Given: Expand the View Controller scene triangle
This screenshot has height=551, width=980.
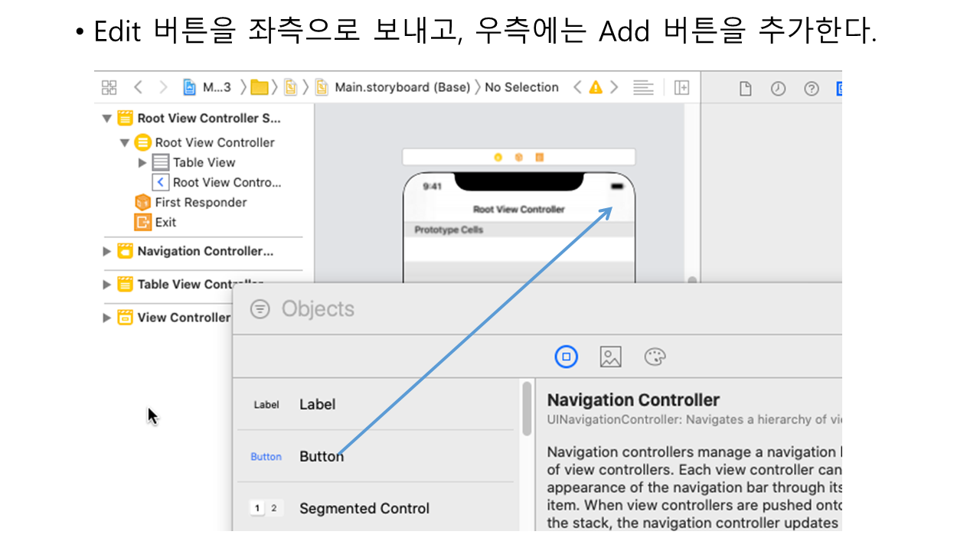Looking at the screenshot, I should 107,318.
